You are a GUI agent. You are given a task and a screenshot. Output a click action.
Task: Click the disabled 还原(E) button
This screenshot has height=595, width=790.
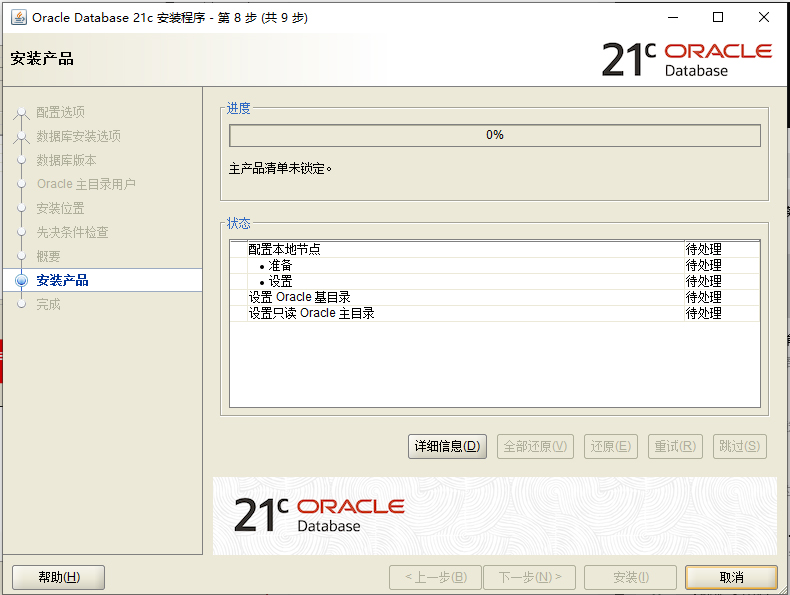[611, 446]
